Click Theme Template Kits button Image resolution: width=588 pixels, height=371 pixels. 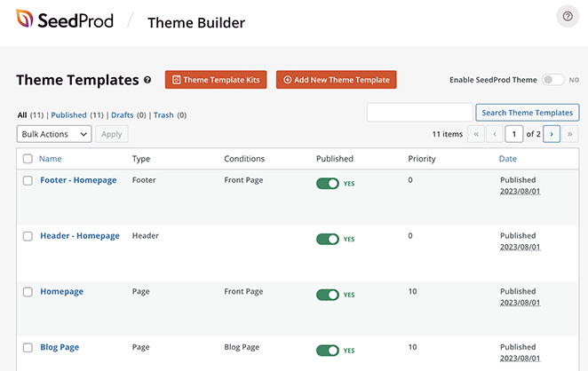pos(216,80)
